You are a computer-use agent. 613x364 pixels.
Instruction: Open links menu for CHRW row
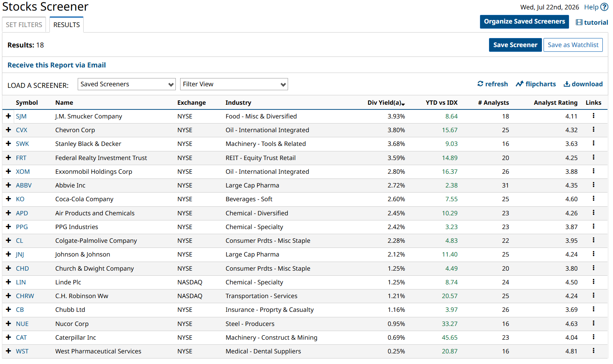pos(593,295)
